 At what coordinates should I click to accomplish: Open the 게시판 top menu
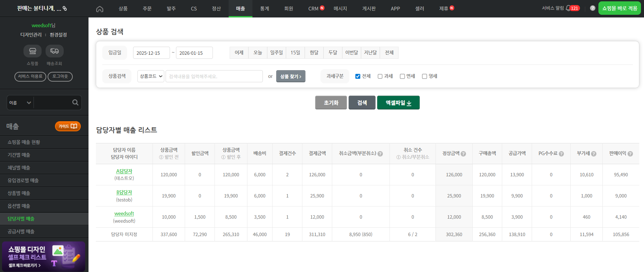pyautogui.click(x=369, y=8)
